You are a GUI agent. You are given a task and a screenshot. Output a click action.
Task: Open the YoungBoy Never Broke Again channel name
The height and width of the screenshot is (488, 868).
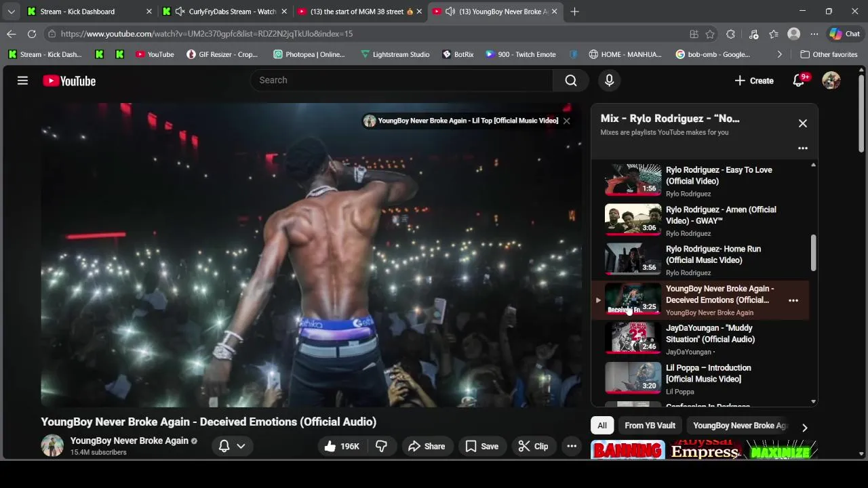point(129,441)
